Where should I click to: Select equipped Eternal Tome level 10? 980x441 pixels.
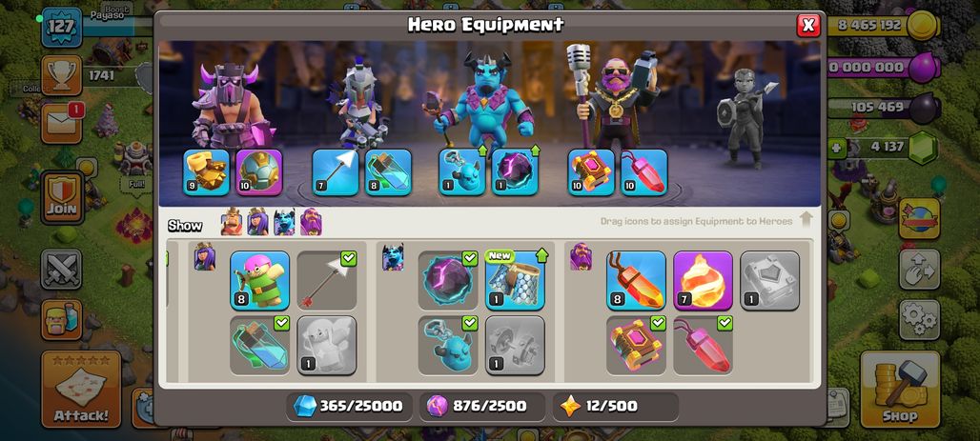(591, 172)
